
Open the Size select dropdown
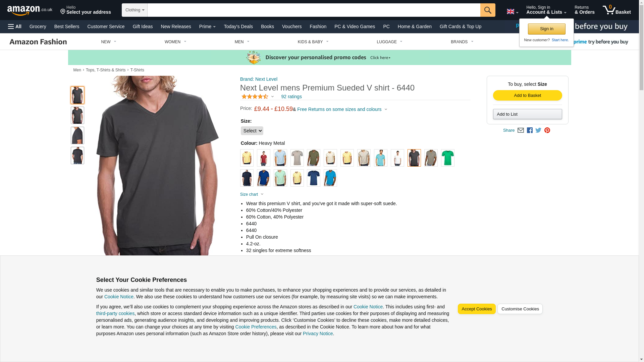pyautogui.click(x=252, y=131)
